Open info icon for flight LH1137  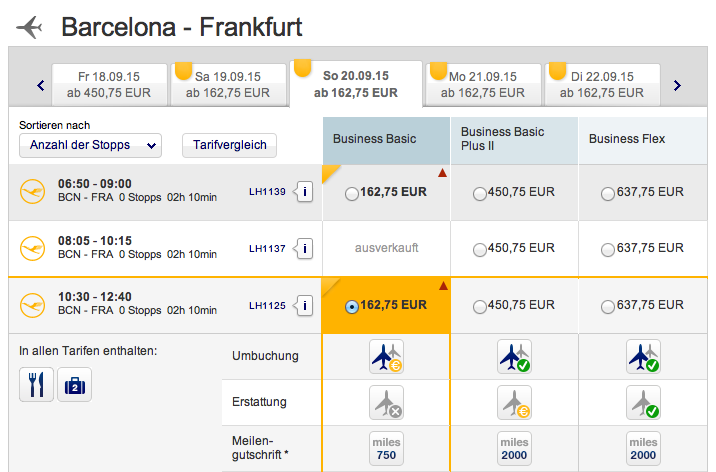[x=305, y=249]
